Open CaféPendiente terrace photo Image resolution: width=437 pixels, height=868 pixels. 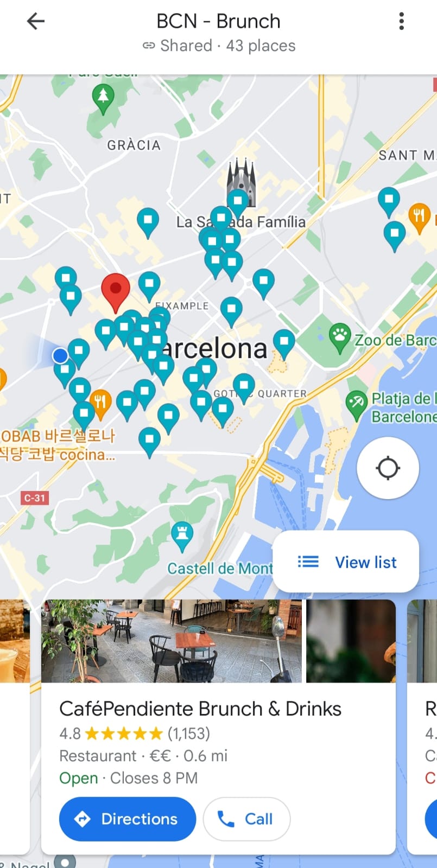point(172,641)
